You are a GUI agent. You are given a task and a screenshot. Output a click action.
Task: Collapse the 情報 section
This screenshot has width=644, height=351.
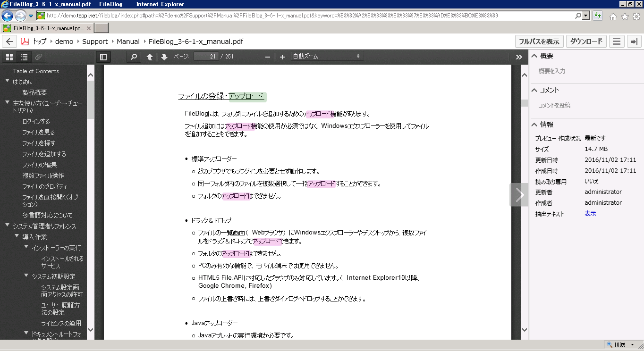pos(534,125)
